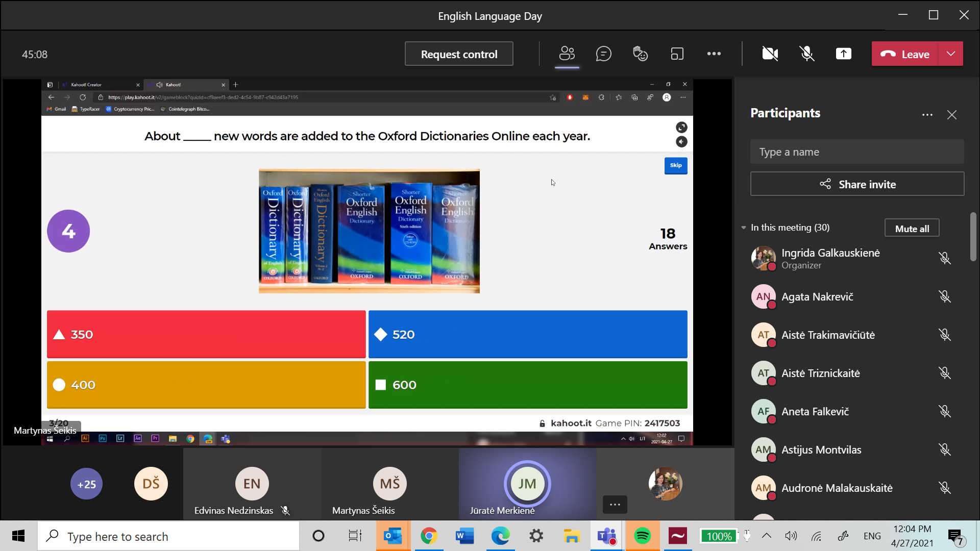This screenshot has height=551, width=980.
Task: Unmute the microphone toggle
Action: pos(806,54)
